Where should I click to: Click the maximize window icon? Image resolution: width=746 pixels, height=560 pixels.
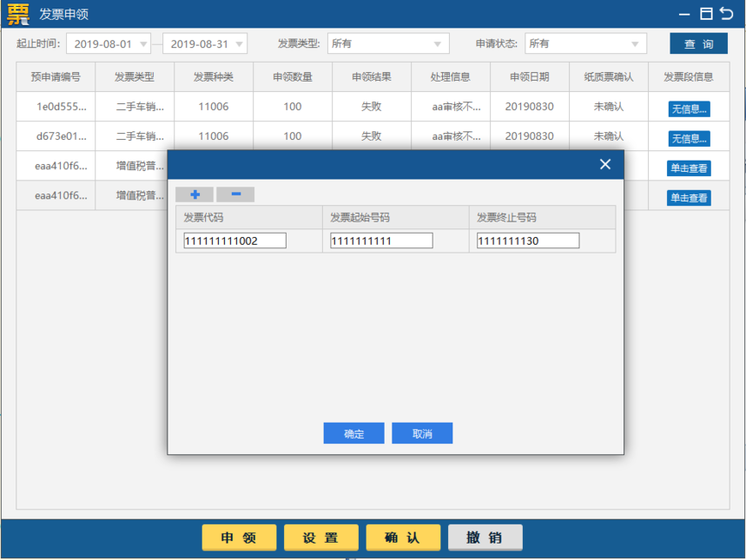[x=706, y=14]
